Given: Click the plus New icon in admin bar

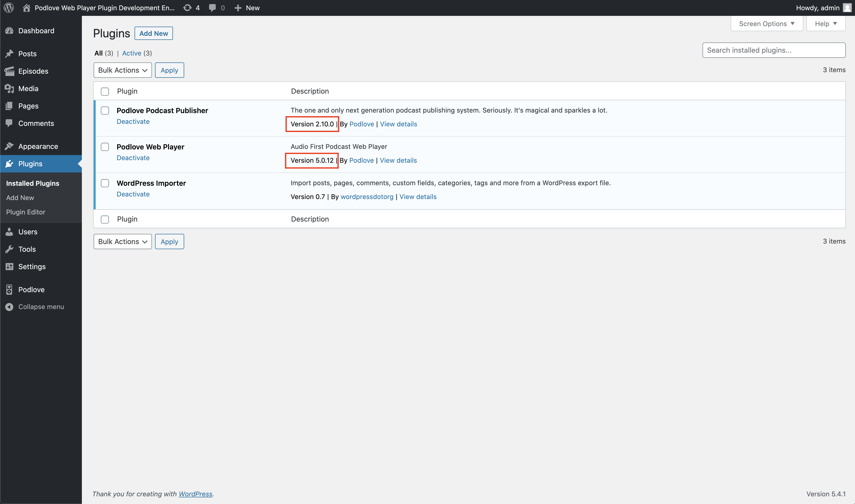Looking at the screenshot, I should click(238, 8).
